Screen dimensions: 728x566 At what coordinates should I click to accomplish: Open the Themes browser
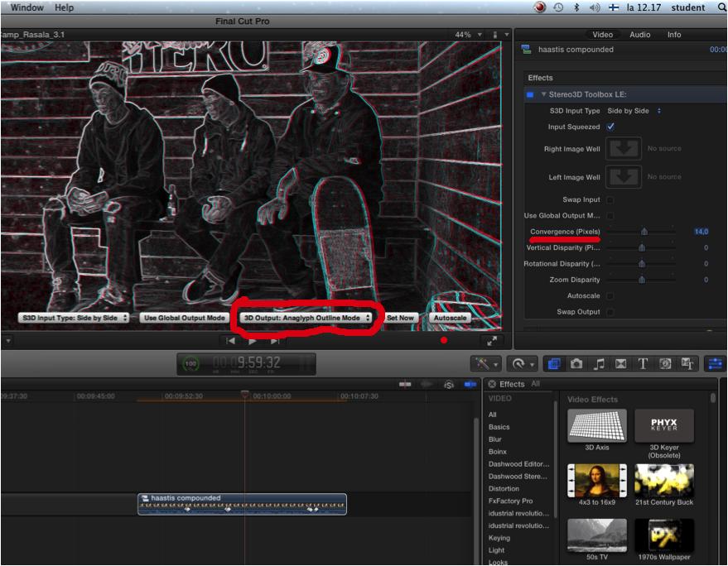click(x=687, y=364)
